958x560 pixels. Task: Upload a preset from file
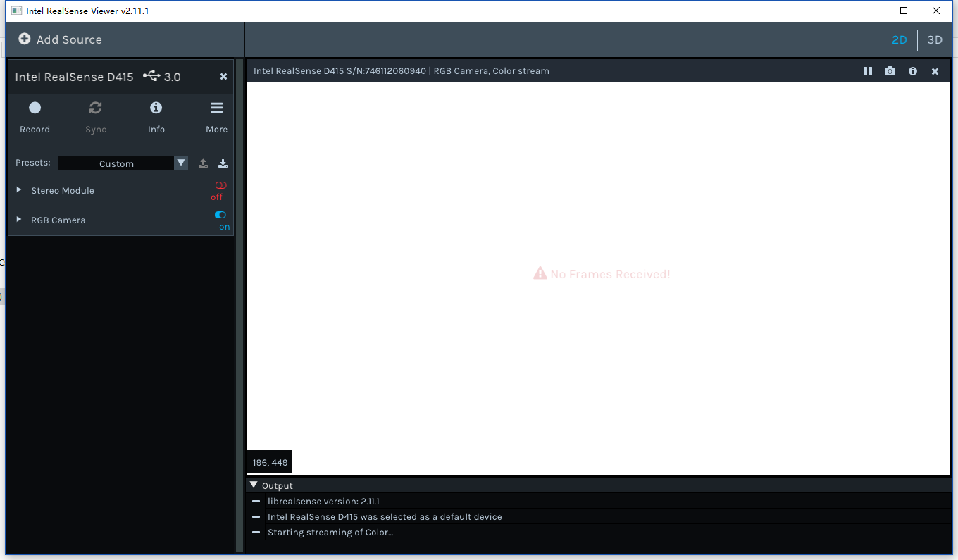point(203,163)
